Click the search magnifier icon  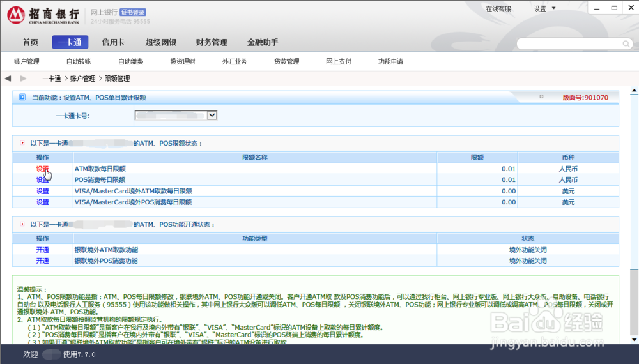pyautogui.click(x=626, y=43)
